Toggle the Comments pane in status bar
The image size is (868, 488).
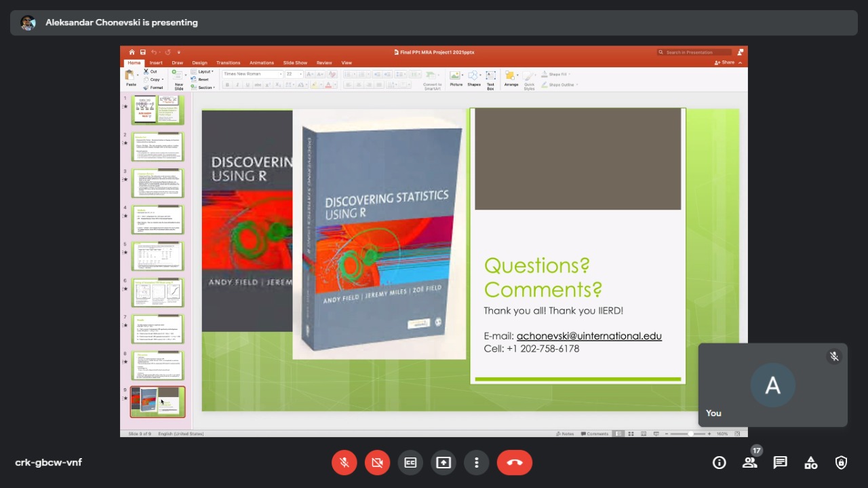point(595,434)
